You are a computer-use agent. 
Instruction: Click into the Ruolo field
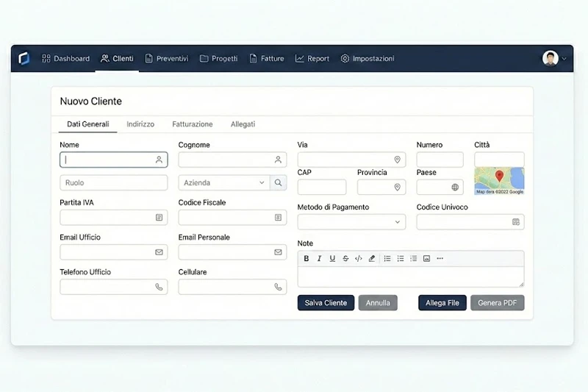(114, 182)
